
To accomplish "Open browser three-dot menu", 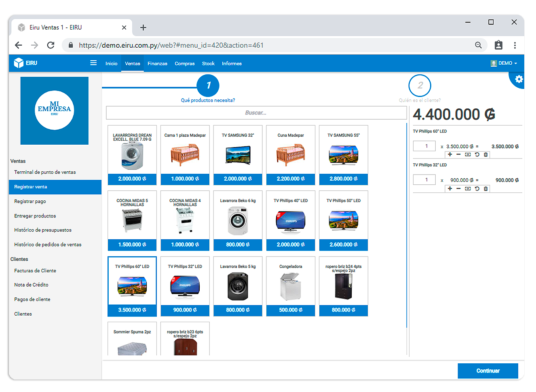I will [515, 45].
